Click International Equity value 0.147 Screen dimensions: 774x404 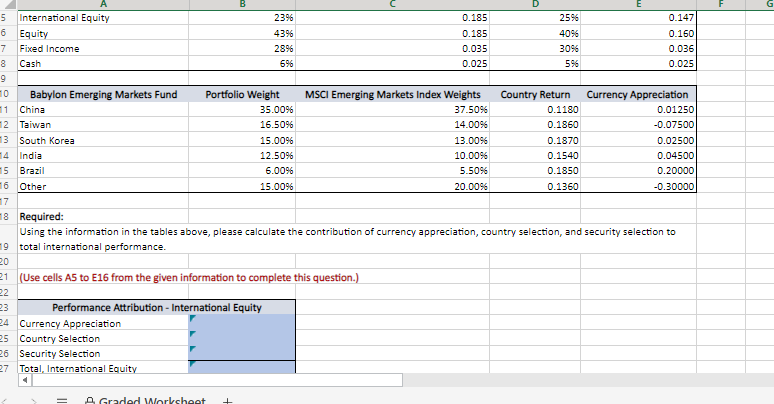click(x=638, y=18)
